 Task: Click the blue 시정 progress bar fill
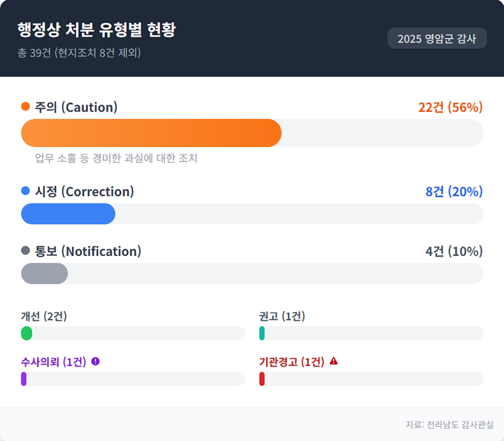(68, 214)
